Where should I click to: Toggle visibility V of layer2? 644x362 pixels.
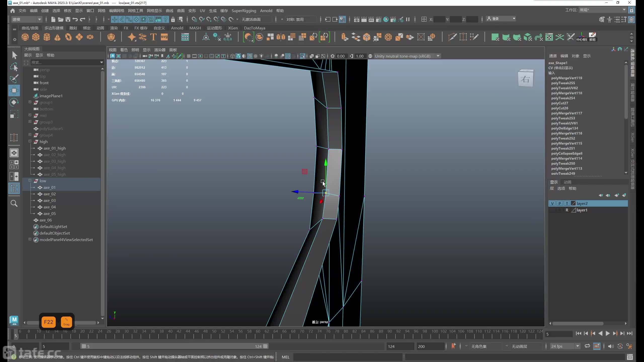(552, 203)
